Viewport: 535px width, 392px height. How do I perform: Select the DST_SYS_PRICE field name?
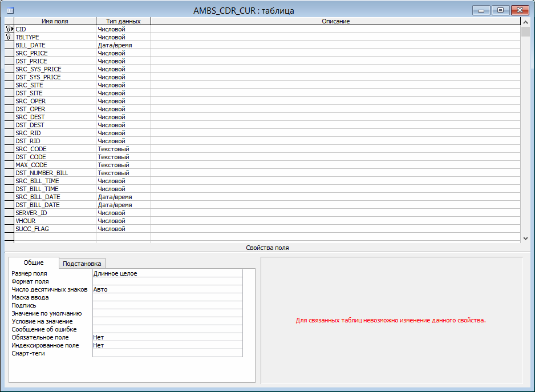click(x=38, y=77)
